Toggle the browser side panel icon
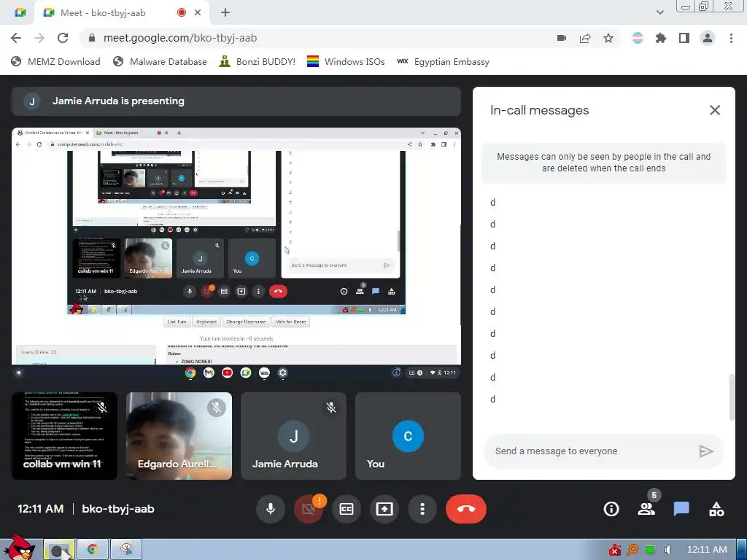747x560 pixels. [x=684, y=38]
